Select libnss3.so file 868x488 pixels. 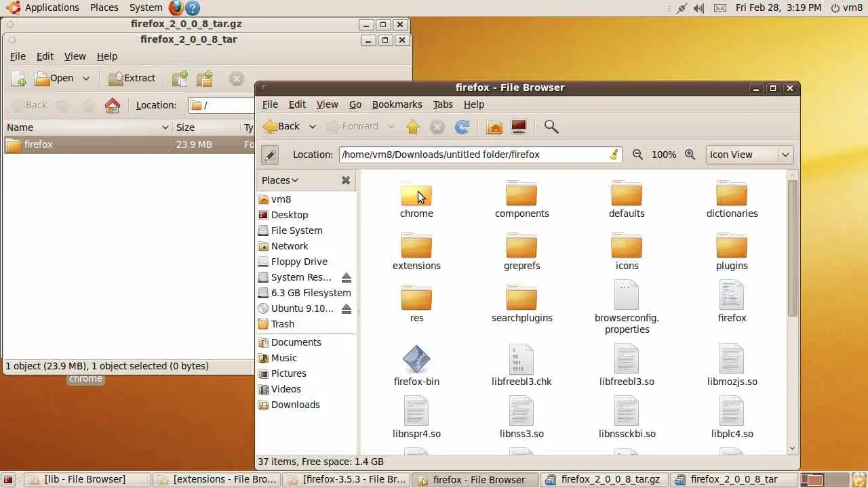521,418
